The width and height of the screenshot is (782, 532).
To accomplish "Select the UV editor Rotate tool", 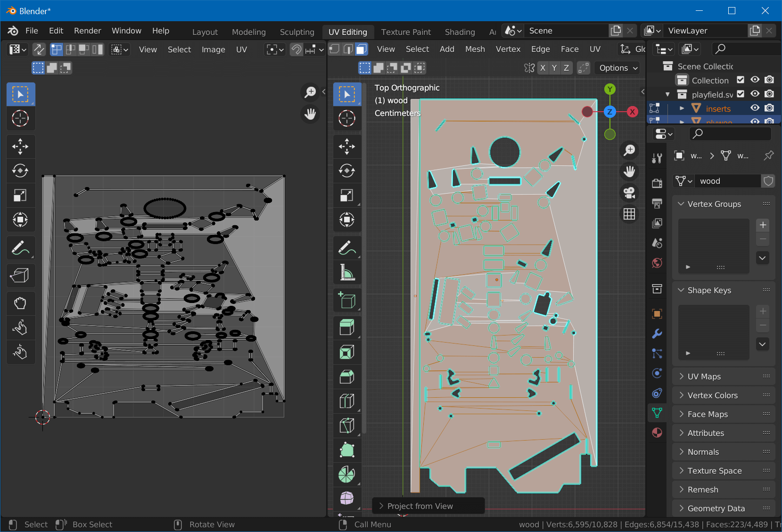I will click(20, 171).
